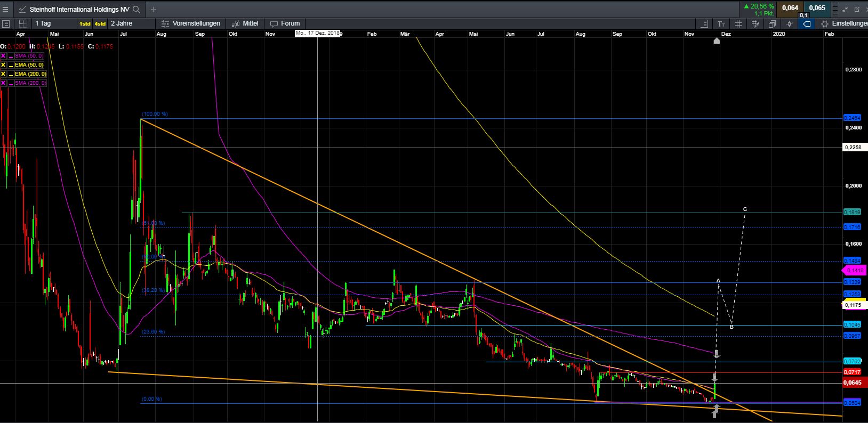Select the 0,1716 Fibonacci price label
This screenshot has height=423, width=868.
tap(852, 227)
